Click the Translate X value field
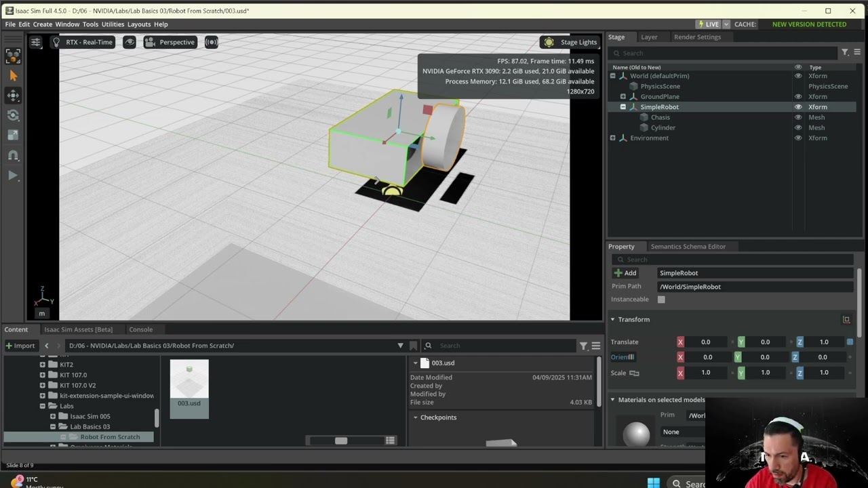868x488 pixels. [x=706, y=342]
